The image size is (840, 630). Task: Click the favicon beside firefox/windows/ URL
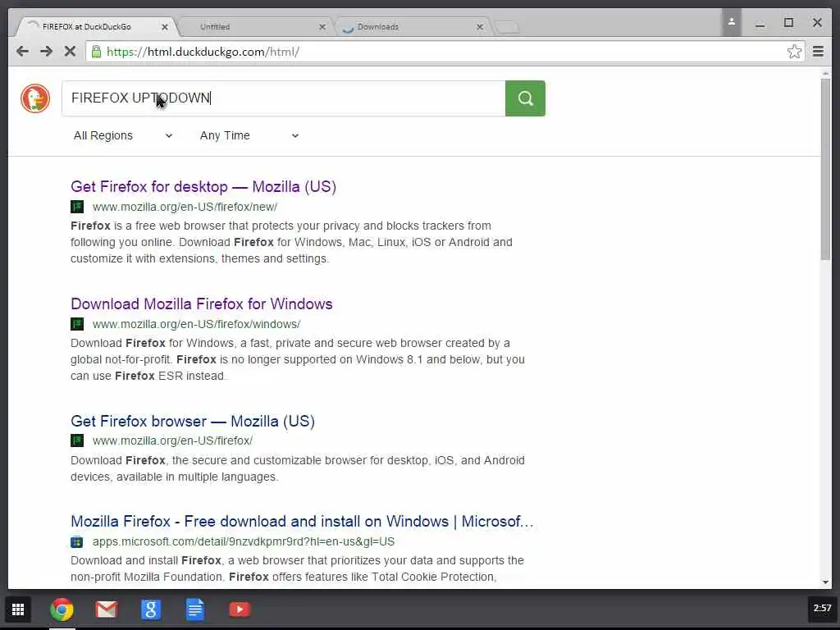point(77,324)
